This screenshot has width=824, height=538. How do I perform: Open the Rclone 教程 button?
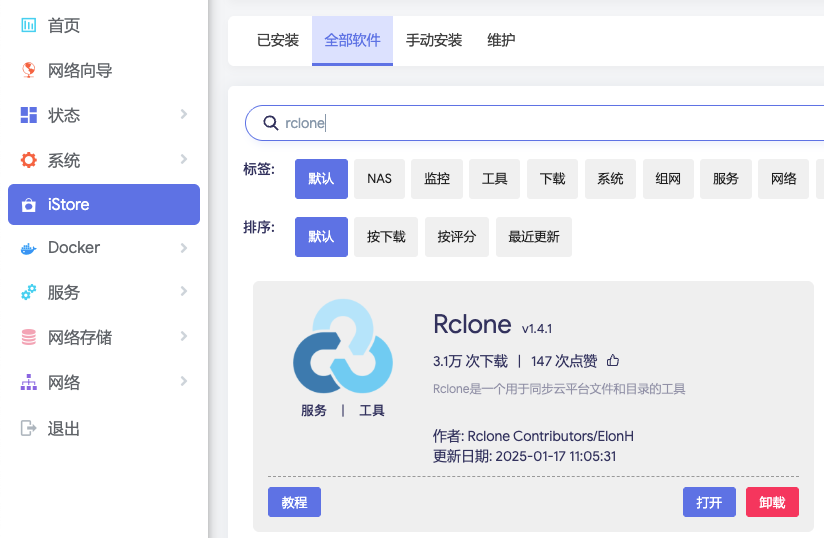click(294, 502)
